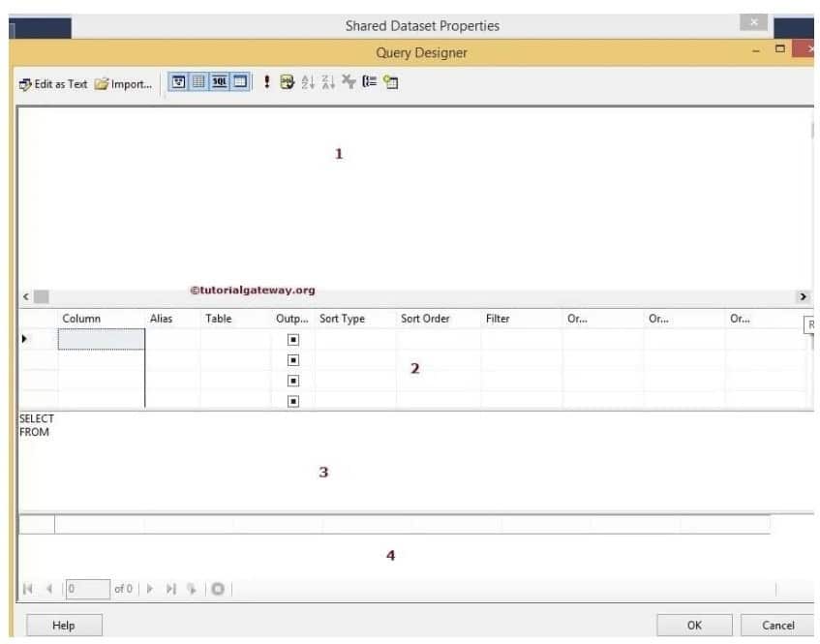Click the OK button
Screen dimensions: 820x644
coord(694,626)
